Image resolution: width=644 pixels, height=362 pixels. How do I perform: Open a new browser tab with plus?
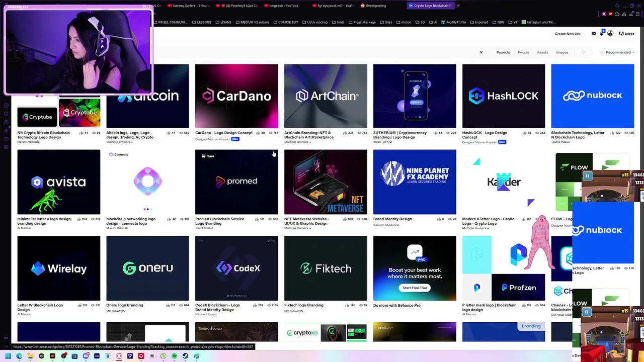[x=458, y=6]
